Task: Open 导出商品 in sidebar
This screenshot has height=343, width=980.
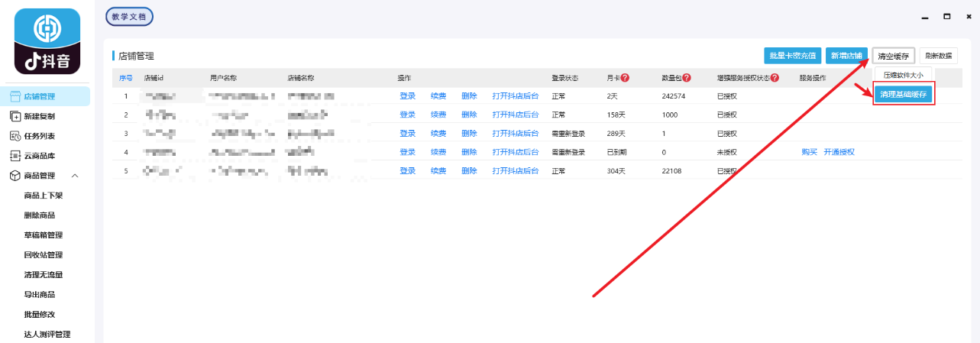Action: pyautogui.click(x=39, y=295)
